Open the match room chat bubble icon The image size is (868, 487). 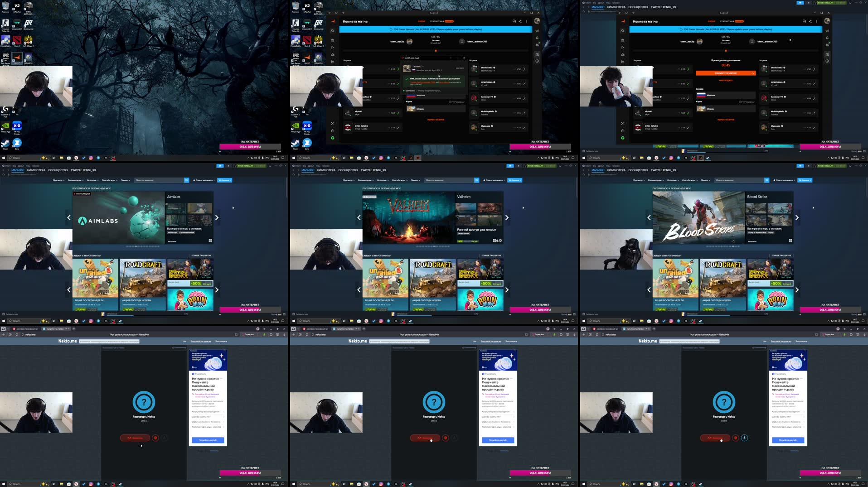coord(804,21)
